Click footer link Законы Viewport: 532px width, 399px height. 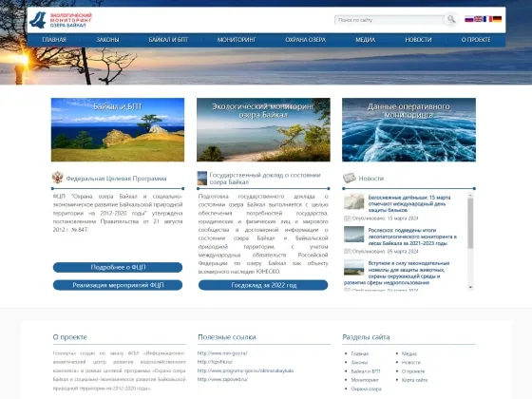359,362
